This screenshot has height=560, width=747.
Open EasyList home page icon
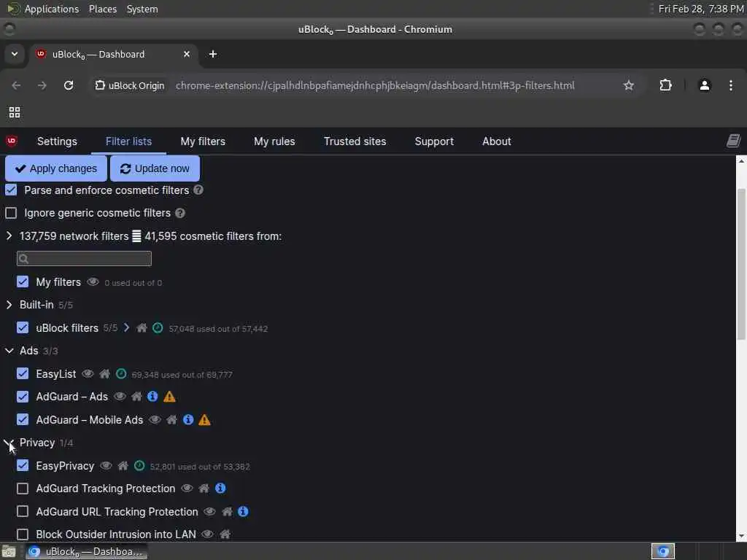click(105, 374)
